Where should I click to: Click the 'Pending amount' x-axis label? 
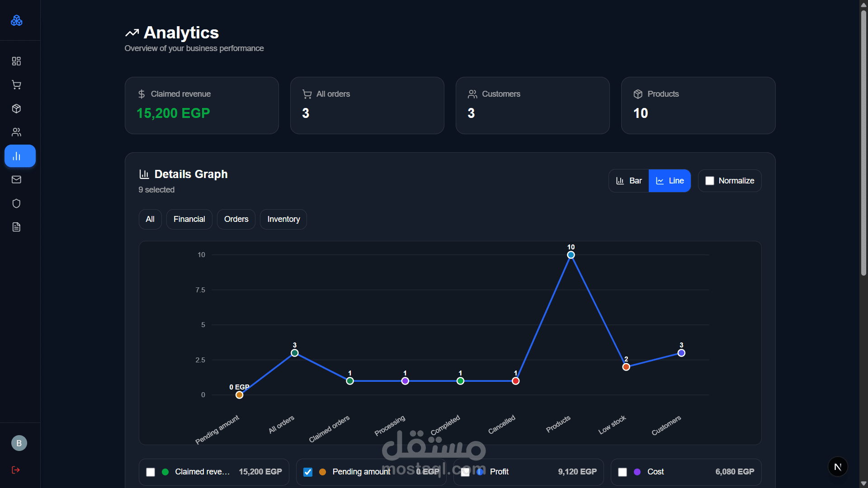click(217, 430)
